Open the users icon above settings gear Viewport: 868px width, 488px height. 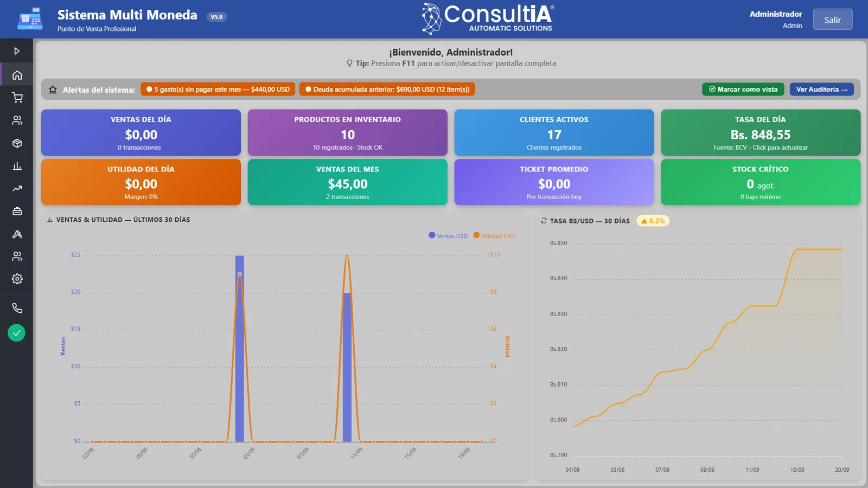17,256
